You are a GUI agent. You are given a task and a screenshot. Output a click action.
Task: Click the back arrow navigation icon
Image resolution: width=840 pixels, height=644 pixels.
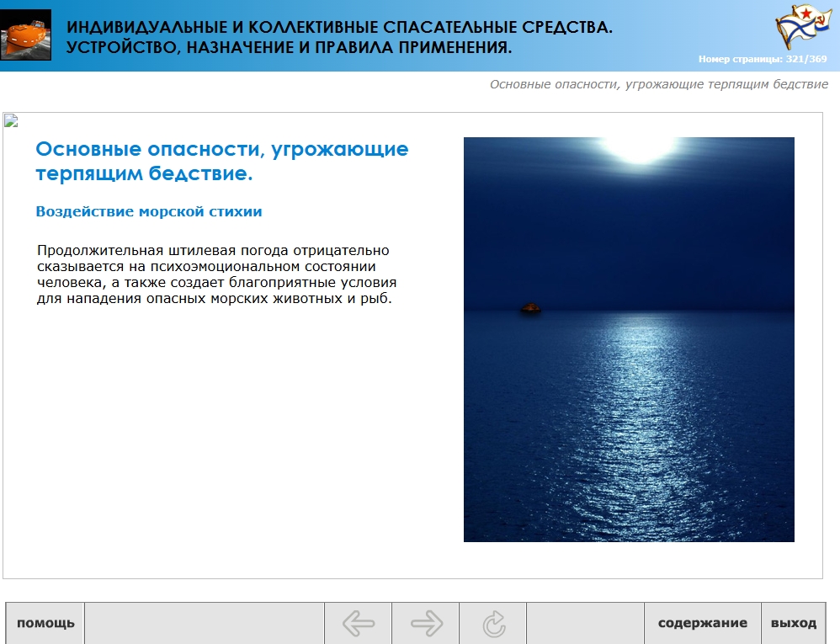[359, 624]
